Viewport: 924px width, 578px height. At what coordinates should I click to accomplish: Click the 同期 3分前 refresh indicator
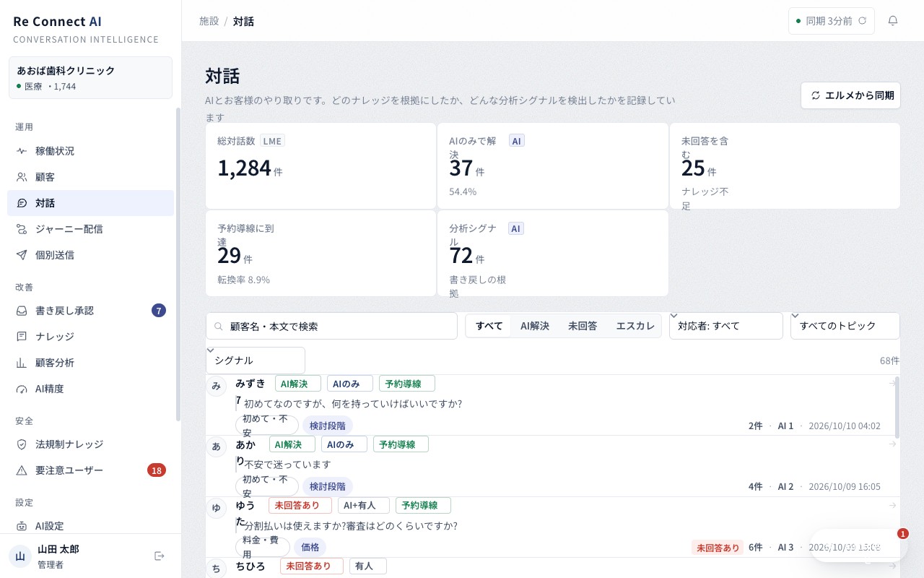(832, 21)
